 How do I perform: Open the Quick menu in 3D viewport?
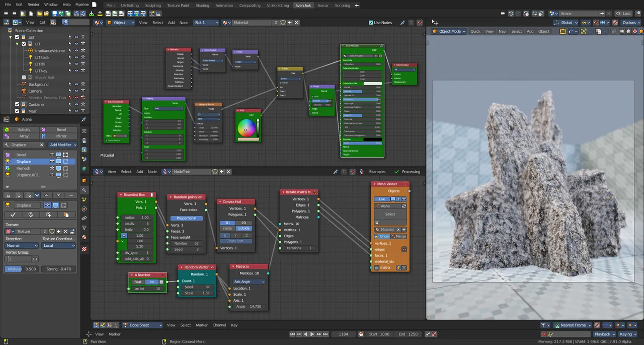click(475, 31)
